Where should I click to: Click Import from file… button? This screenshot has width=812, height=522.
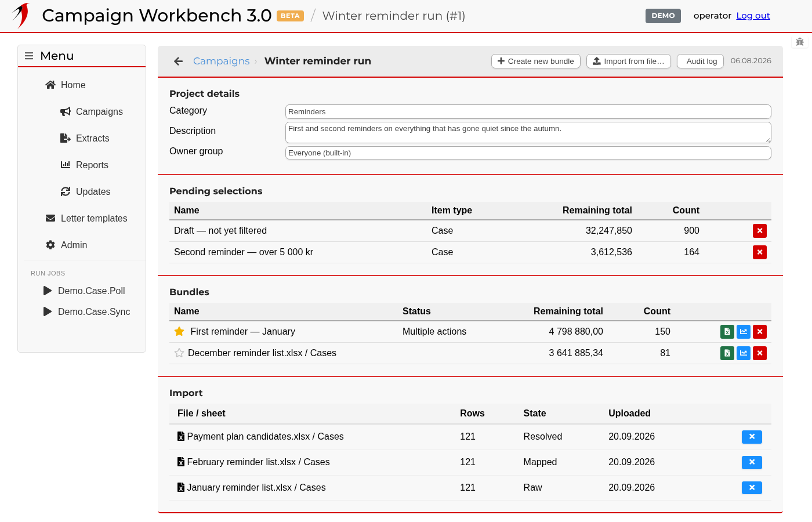point(629,61)
